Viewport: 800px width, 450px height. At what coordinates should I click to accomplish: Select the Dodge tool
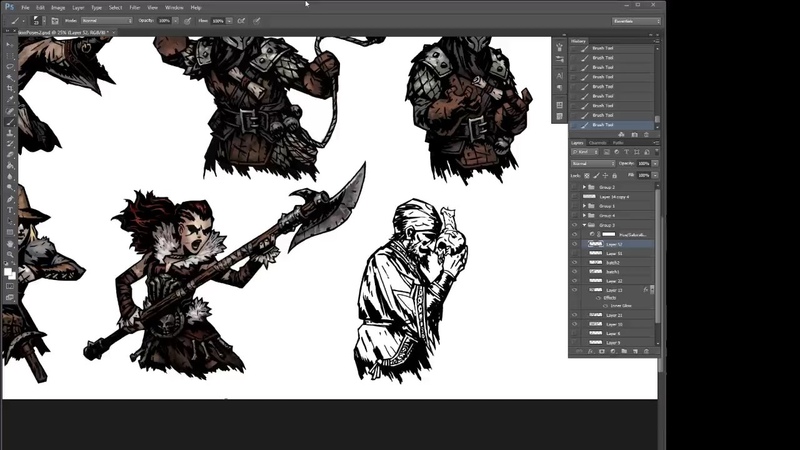click(10, 187)
